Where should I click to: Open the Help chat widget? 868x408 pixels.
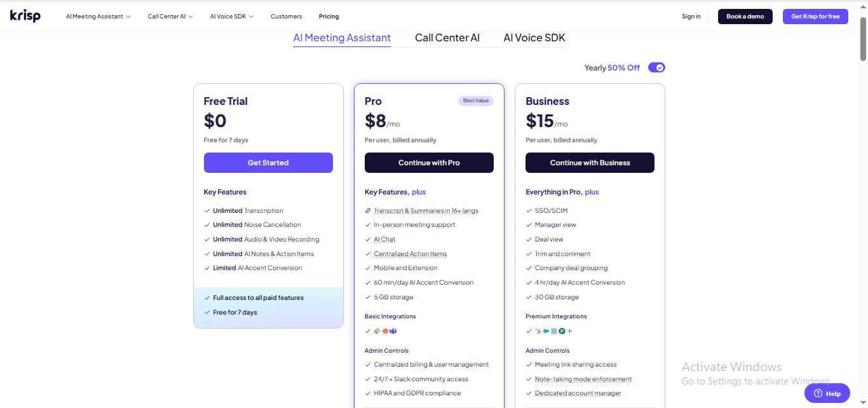pyautogui.click(x=827, y=393)
